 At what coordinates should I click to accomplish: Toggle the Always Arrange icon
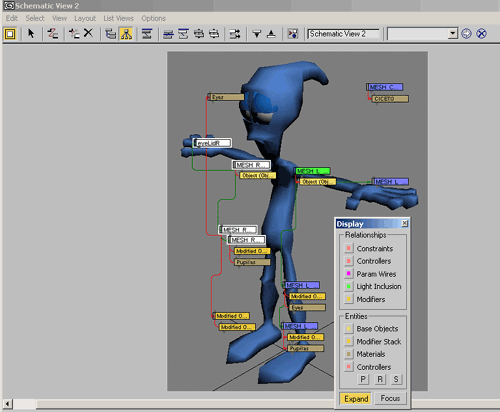pos(147,34)
